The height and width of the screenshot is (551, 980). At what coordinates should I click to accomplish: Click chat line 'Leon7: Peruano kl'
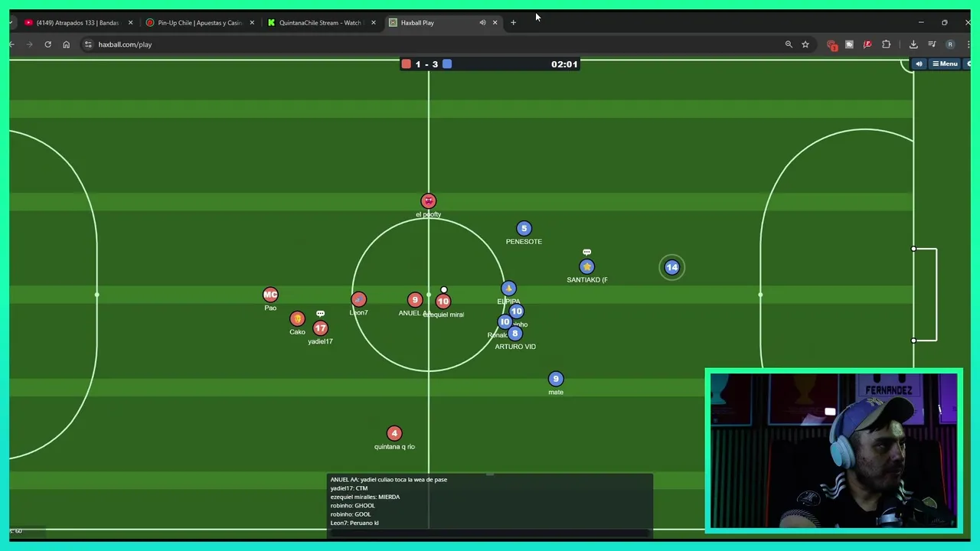[x=354, y=523]
